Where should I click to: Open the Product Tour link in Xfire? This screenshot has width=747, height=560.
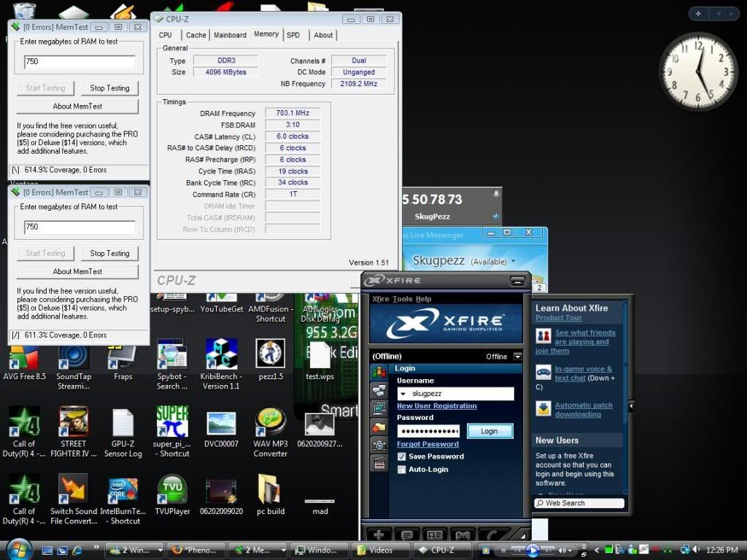tap(559, 318)
